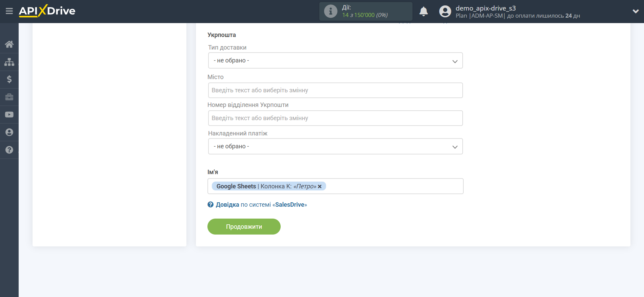Focus the Місто input field
644x297 pixels.
[335, 90]
